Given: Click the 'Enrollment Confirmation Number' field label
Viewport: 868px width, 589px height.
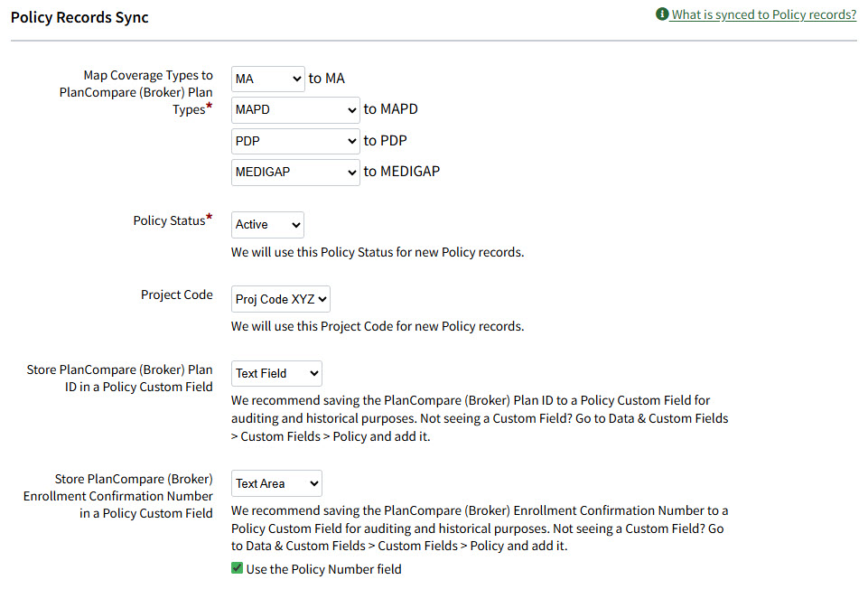Looking at the screenshot, I should [118, 496].
